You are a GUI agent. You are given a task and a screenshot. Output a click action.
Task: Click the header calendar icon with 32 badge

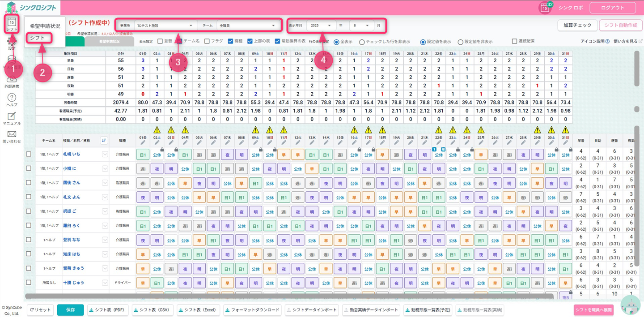tap(545, 8)
